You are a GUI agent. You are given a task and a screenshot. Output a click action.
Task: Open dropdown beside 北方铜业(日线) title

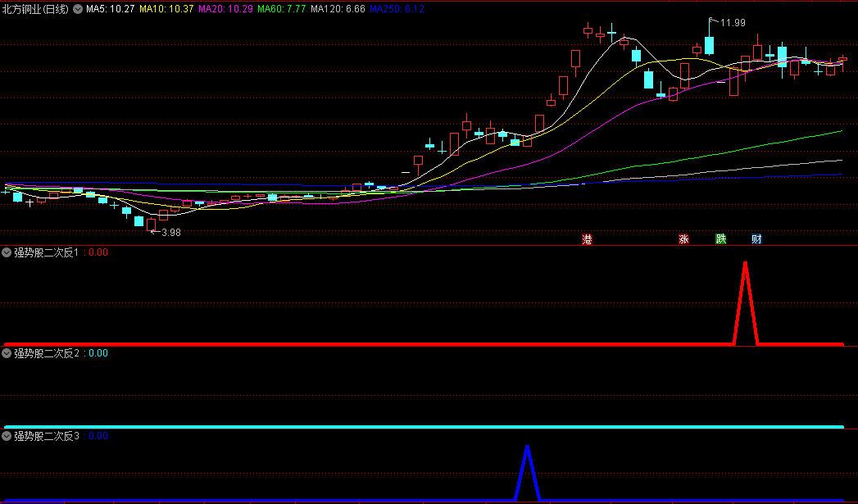click(x=78, y=9)
